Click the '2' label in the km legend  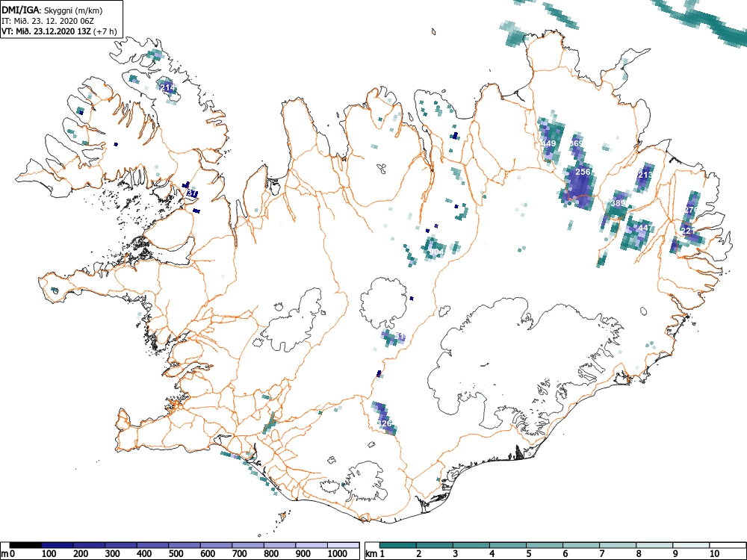tap(419, 554)
